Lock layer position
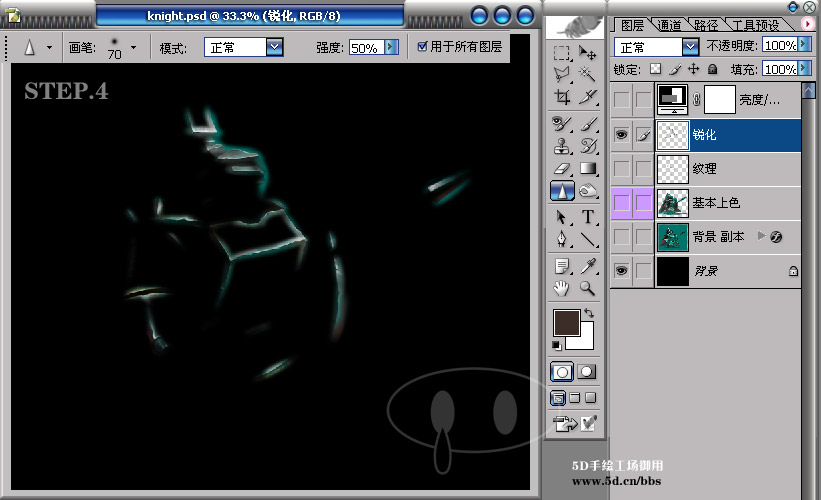 tap(694, 69)
